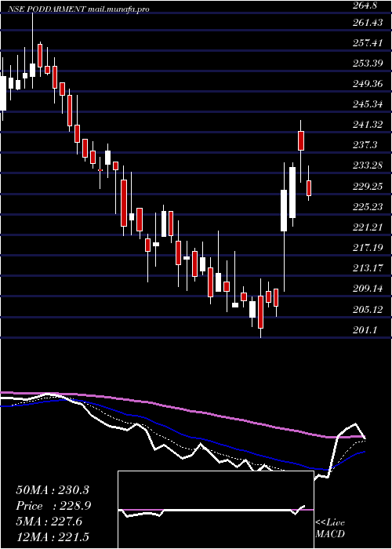Click the 229.25 price axis label
The height and width of the screenshot is (549, 392).
369,187
